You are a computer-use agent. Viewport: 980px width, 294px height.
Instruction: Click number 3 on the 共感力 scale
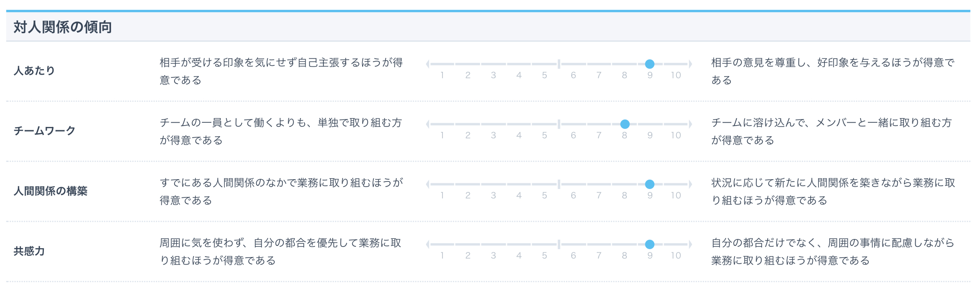tap(493, 255)
